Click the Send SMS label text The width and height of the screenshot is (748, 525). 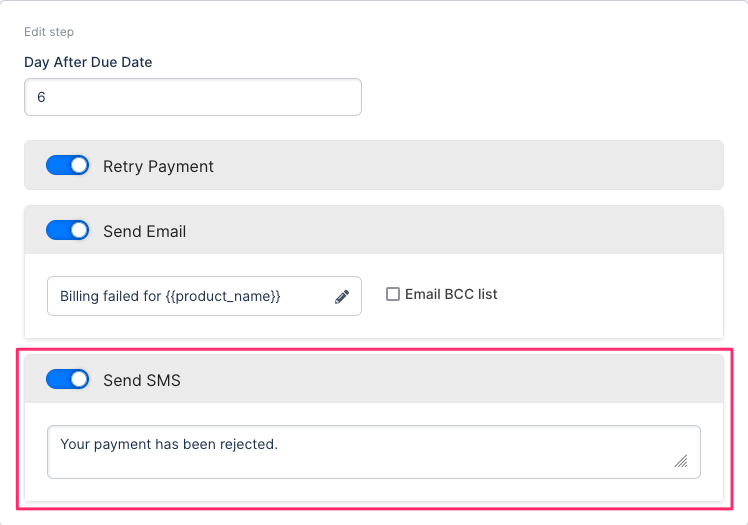point(142,380)
